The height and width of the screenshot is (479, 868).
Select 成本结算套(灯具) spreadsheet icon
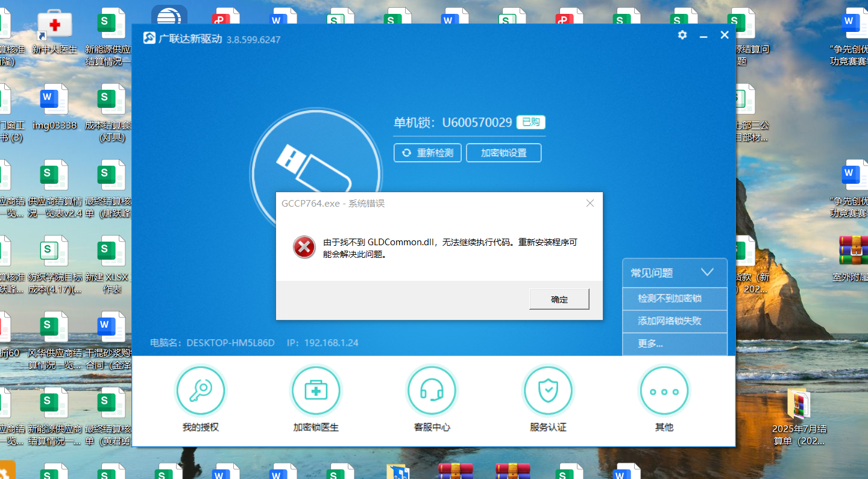point(110,113)
